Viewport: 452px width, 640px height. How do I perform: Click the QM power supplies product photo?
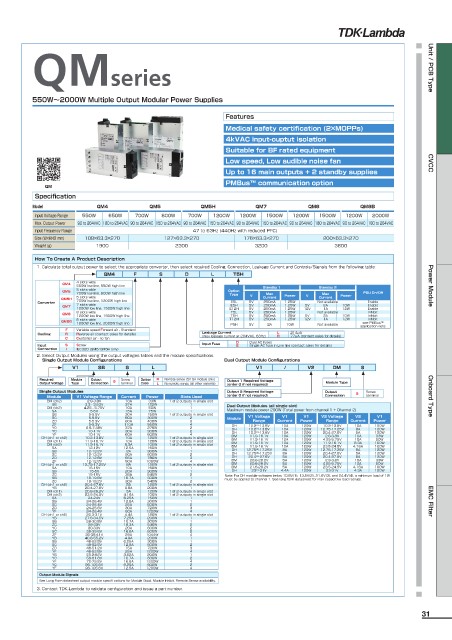[x=135, y=147]
